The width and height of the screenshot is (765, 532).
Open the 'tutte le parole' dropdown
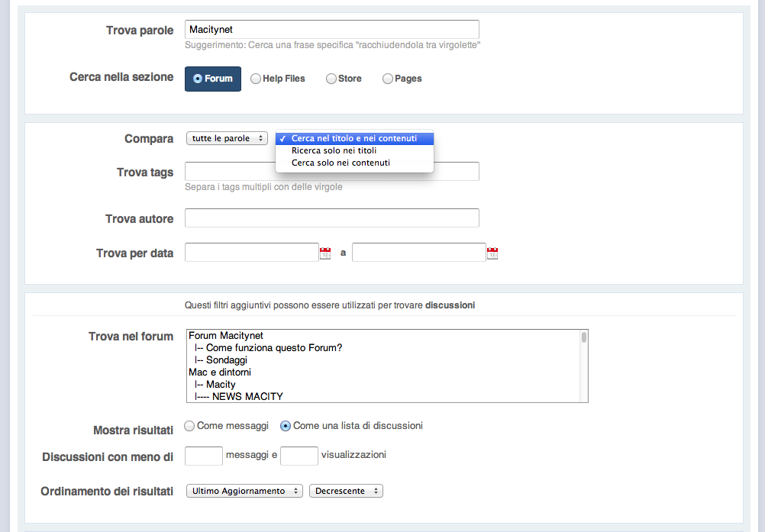point(227,138)
